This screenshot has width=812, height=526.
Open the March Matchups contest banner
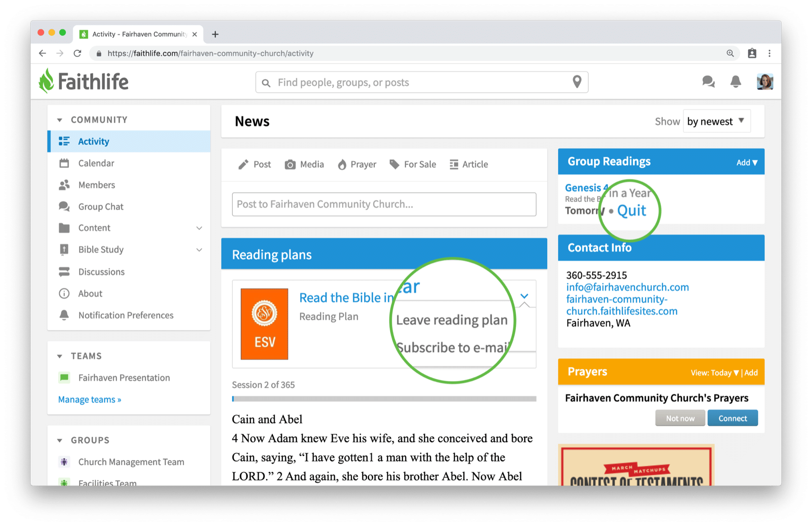click(x=636, y=465)
